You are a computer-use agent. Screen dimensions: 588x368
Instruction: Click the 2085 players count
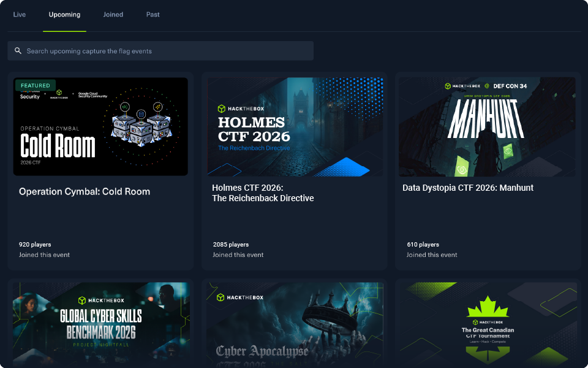coord(231,245)
